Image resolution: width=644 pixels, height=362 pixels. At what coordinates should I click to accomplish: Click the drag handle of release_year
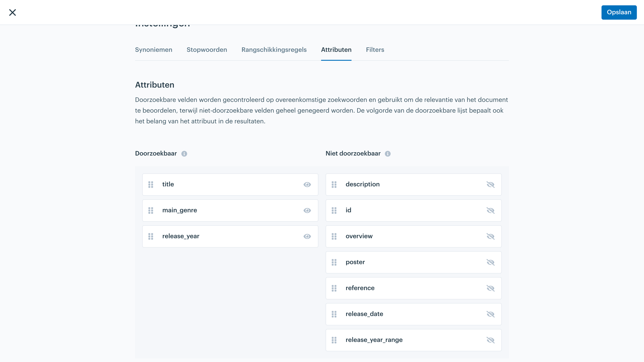151,236
